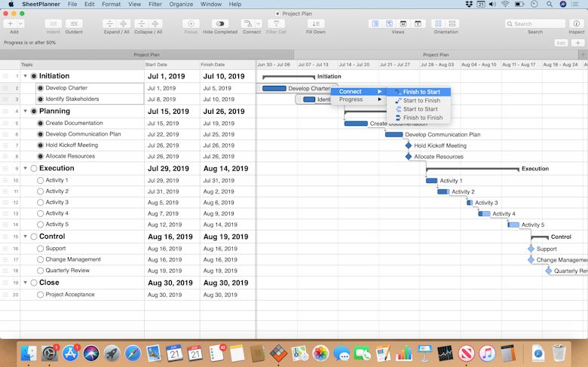Open Siri from the menu bar
Image resolution: width=588 pixels, height=367 pixels.
click(x=562, y=4)
